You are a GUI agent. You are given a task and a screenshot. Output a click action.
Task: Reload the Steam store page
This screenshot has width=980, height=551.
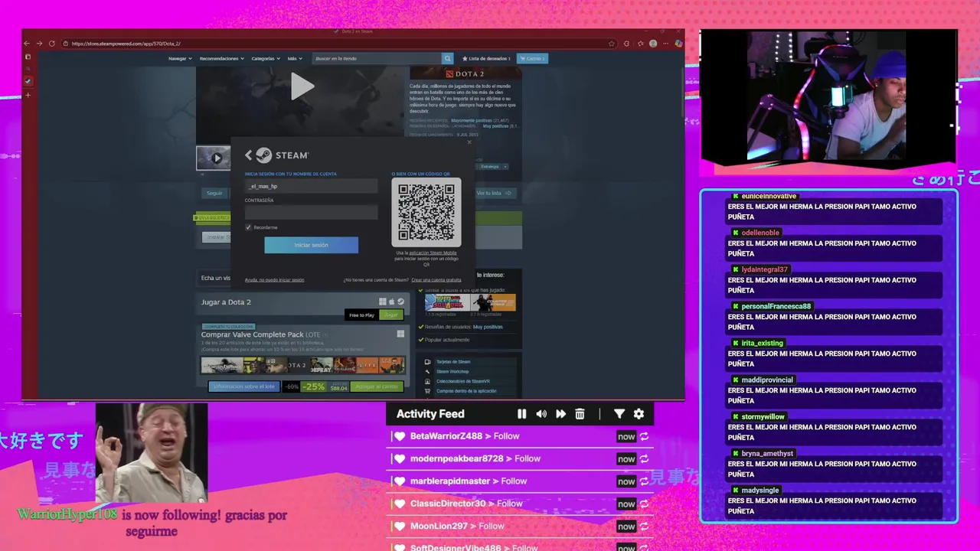click(51, 44)
